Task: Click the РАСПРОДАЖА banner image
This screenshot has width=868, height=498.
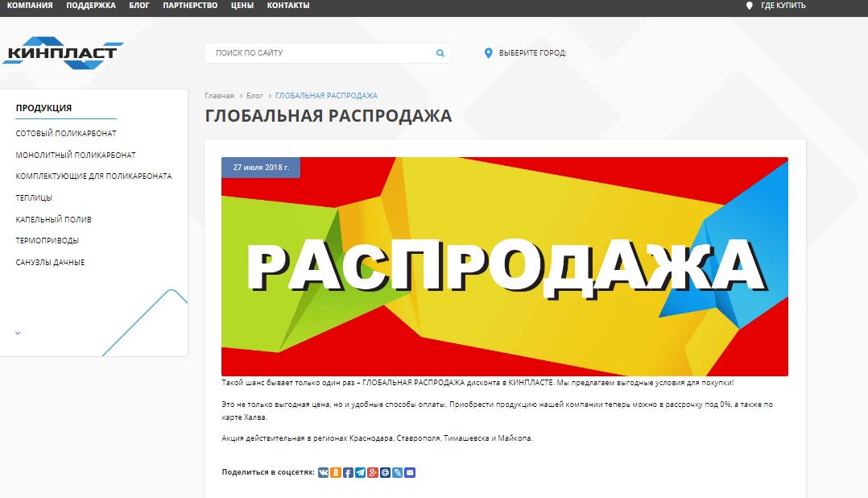Action: click(505, 267)
